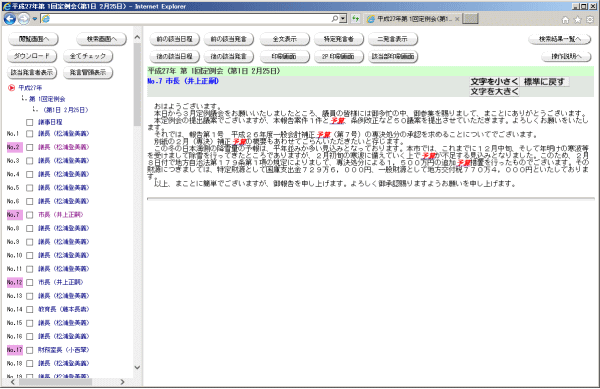Viewport: 600px width, 389px height.
Task: Click the green refresh icon
Action: coord(355,18)
